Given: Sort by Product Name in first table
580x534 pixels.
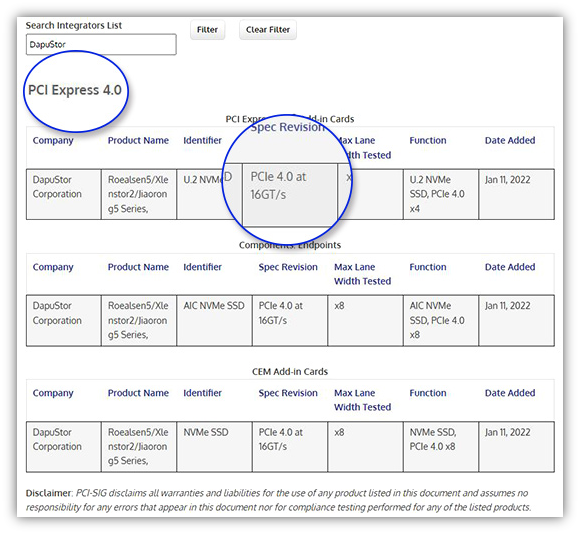Looking at the screenshot, I should pos(138,141).
